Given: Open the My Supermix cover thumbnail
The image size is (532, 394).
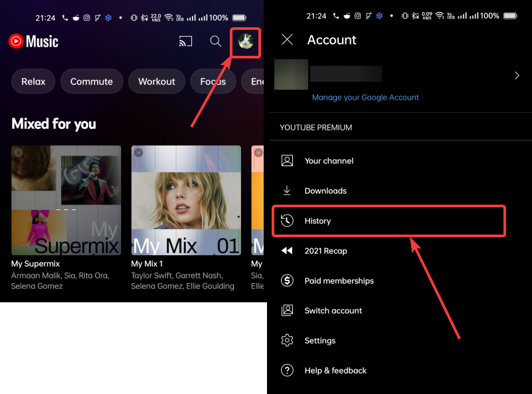Looking at the screenshot, I should tap(66, 200).
